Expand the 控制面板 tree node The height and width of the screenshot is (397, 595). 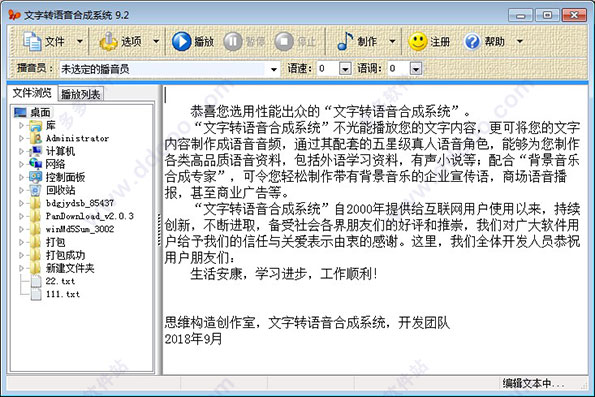21,177
